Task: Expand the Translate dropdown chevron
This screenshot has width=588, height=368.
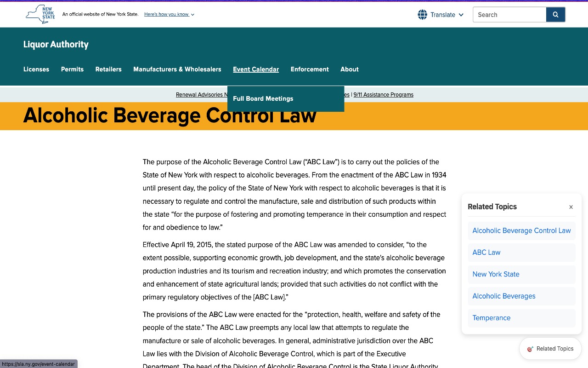Action: pos(461,15)
